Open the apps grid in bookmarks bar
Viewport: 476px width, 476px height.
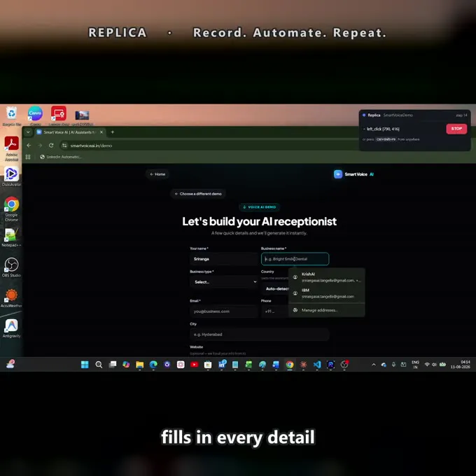tap(28, 157)
